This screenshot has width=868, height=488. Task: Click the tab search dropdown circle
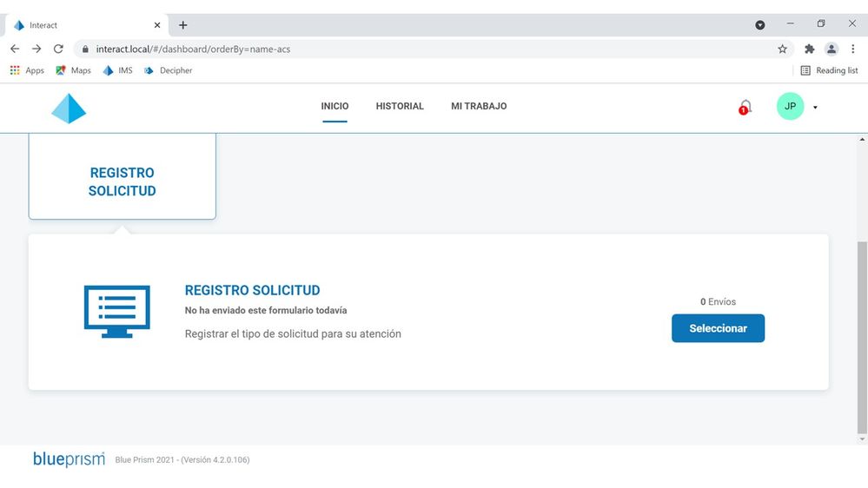[760, 25]
